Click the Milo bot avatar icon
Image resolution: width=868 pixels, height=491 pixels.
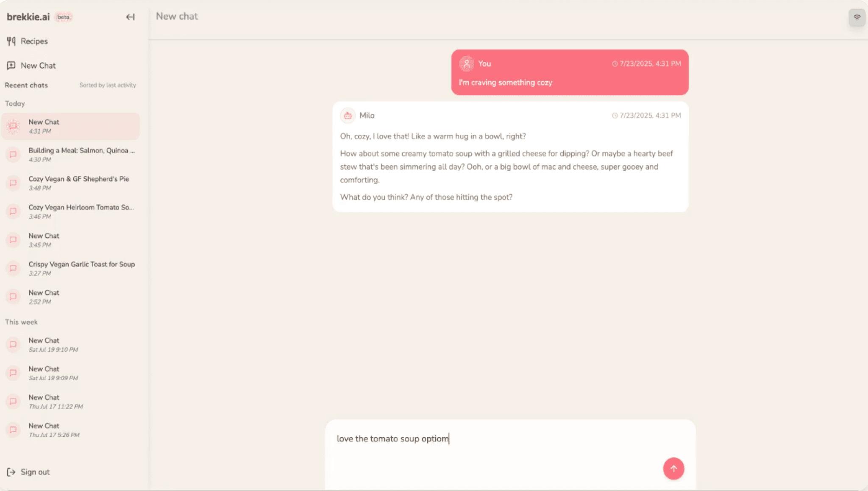coord(348,115)
